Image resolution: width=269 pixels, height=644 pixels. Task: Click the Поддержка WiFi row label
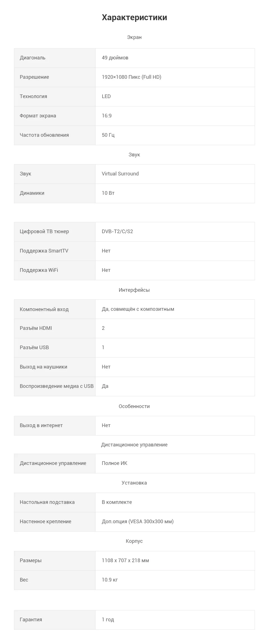point(39,270)
